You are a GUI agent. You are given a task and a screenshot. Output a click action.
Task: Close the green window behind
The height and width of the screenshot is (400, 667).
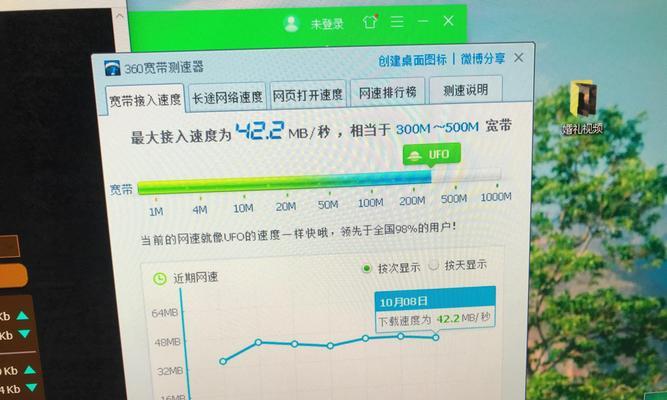(x=448, y=20)
